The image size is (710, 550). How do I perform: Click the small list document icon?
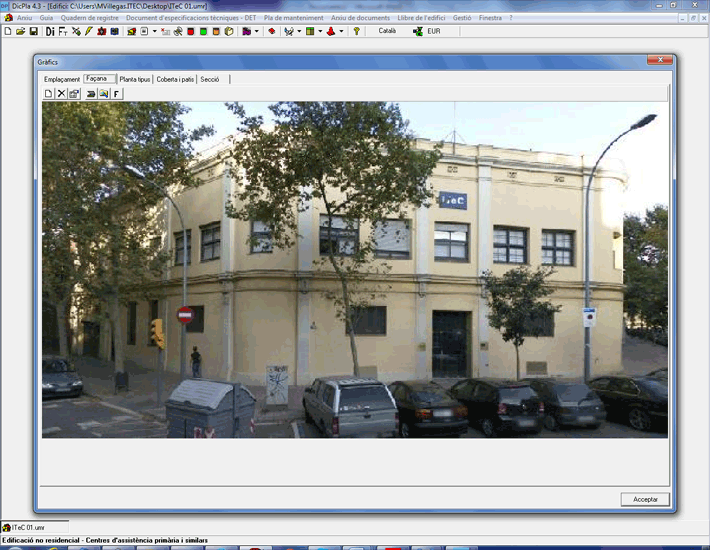coord(144,31)
